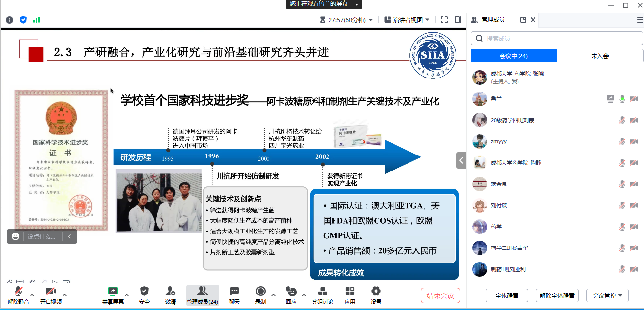
Task: Open the 会议管控 dropdown button
Action: 607,295
